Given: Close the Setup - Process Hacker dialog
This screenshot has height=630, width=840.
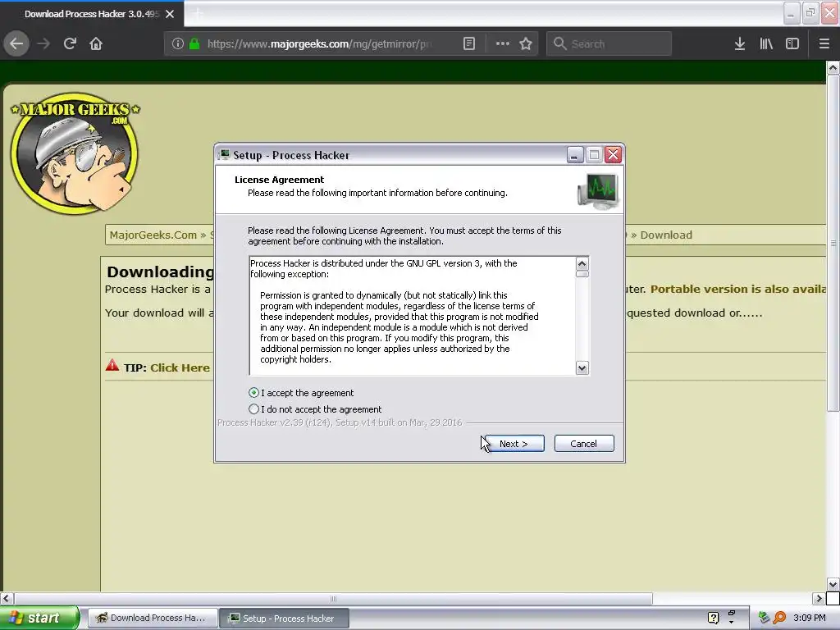Looking at the screenshot, I should click(613, 155).
